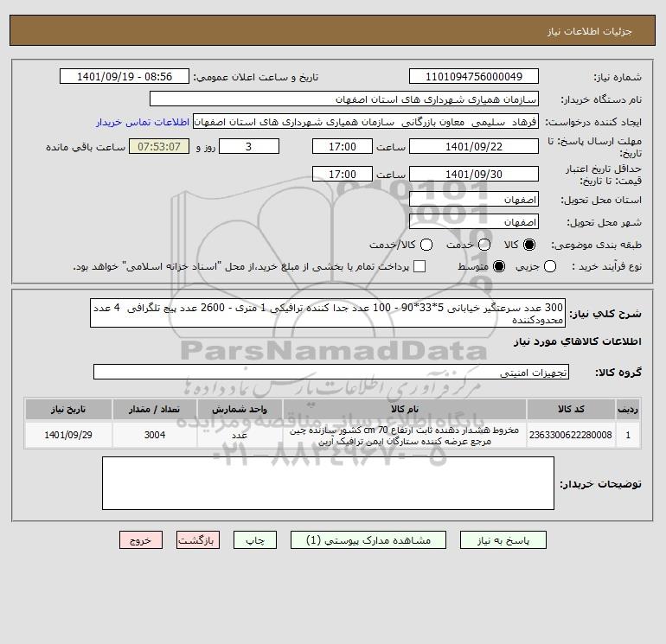
Task: Click the remaining time 07:53:07 field
Action: click(x=159, y=146)
